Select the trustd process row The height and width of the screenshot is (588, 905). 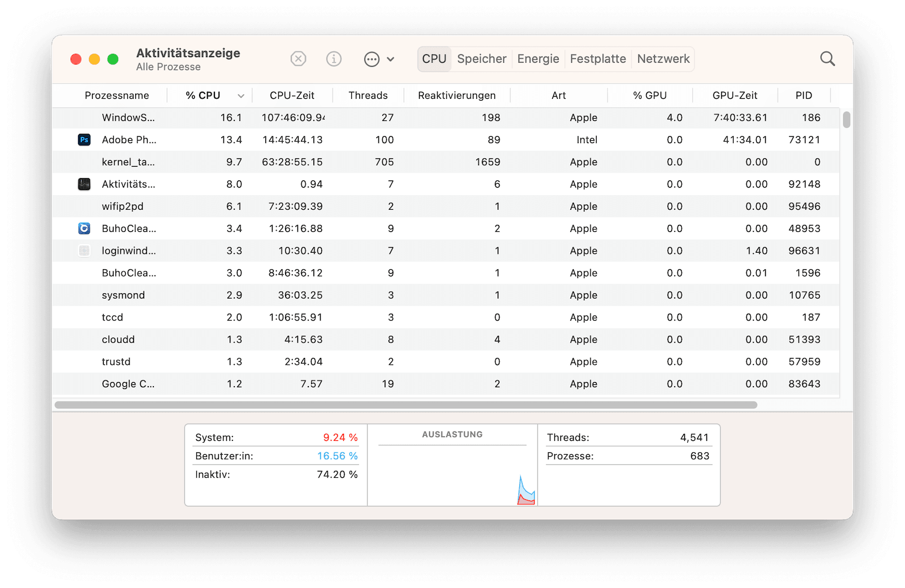pos(446,361)
